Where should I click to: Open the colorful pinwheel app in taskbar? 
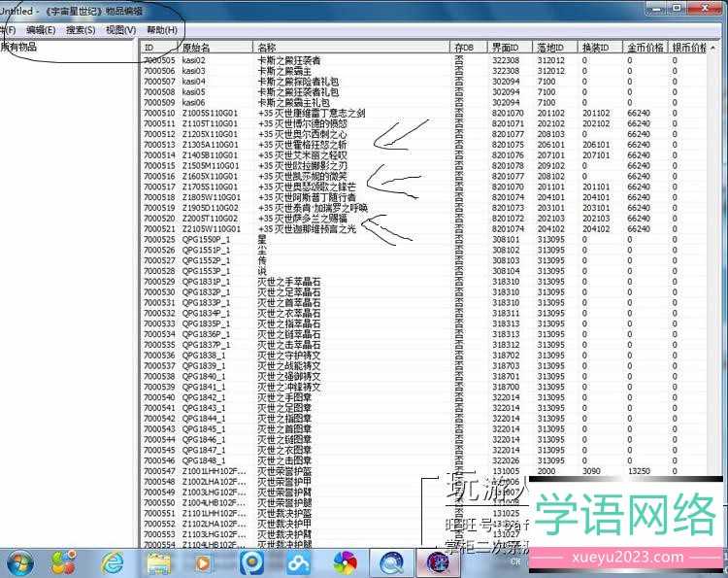click(345, 561)
